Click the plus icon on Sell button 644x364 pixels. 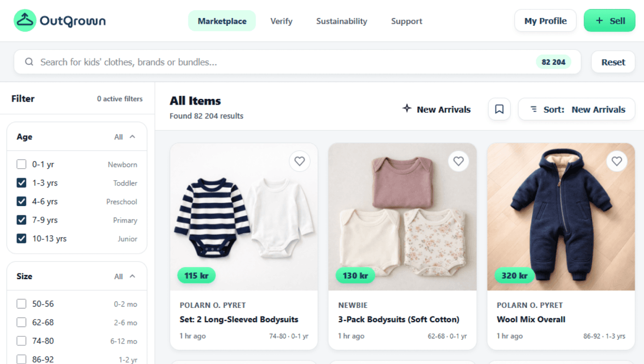(600, 21)
